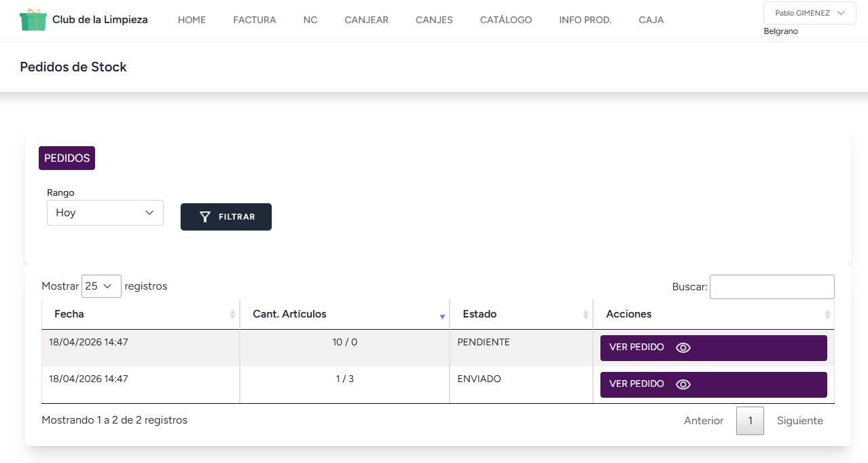Click Anterior pagination link
Image resolution: width=868 pixels, height=463 pixels.
[x=704, y=421]
